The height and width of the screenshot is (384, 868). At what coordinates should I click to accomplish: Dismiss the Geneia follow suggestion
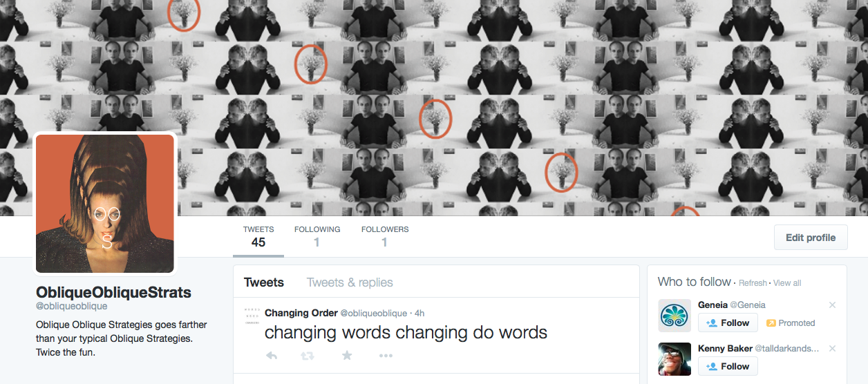(832, 305)
